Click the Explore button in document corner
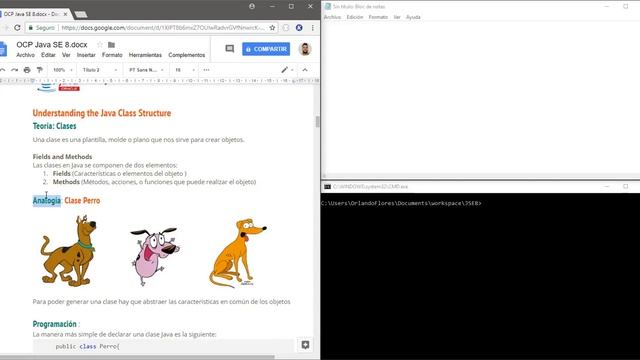This screenshot has height=360, width=640. (305, 345)
